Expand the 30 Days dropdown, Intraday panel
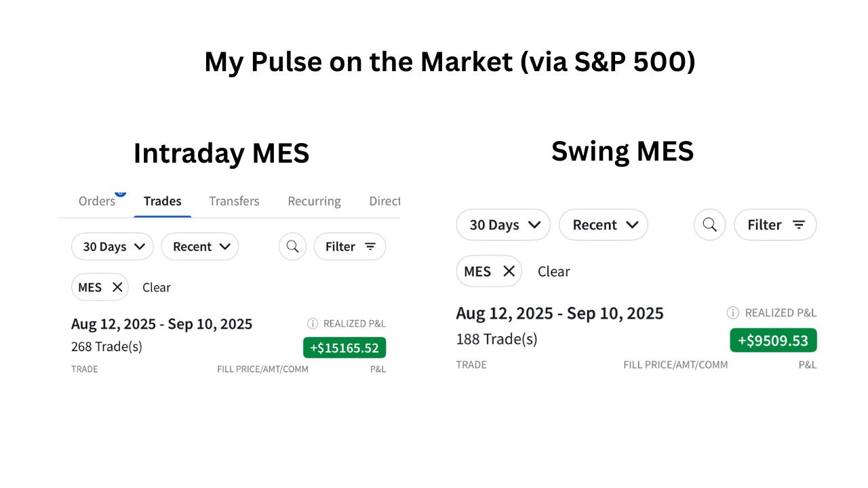868x488 pixels. (113, 247)
